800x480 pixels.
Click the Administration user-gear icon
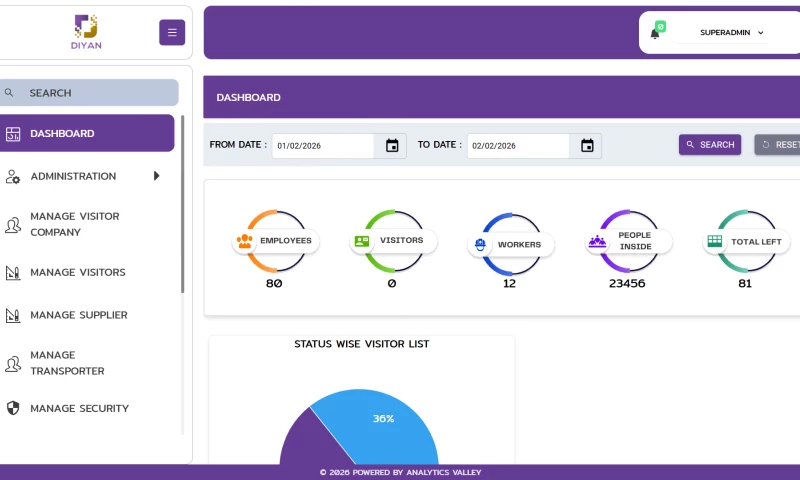pyautogui.click(x=13, y=176)
